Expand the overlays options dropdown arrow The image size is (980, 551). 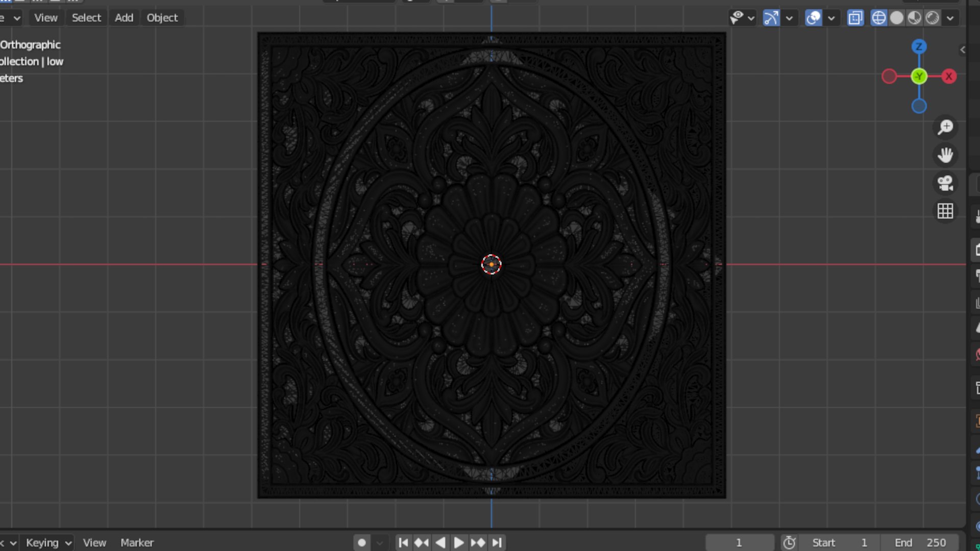pyautogui.click(x=831, y=18)
